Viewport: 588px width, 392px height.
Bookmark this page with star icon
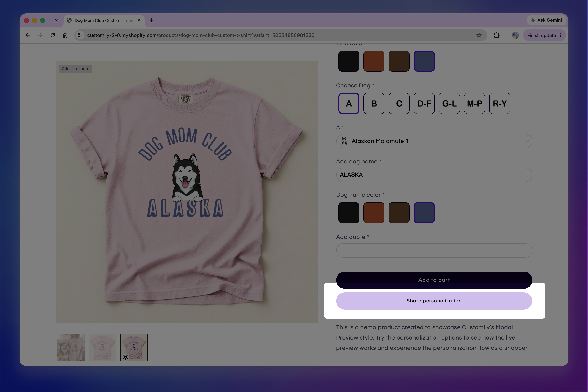point(479,35)
